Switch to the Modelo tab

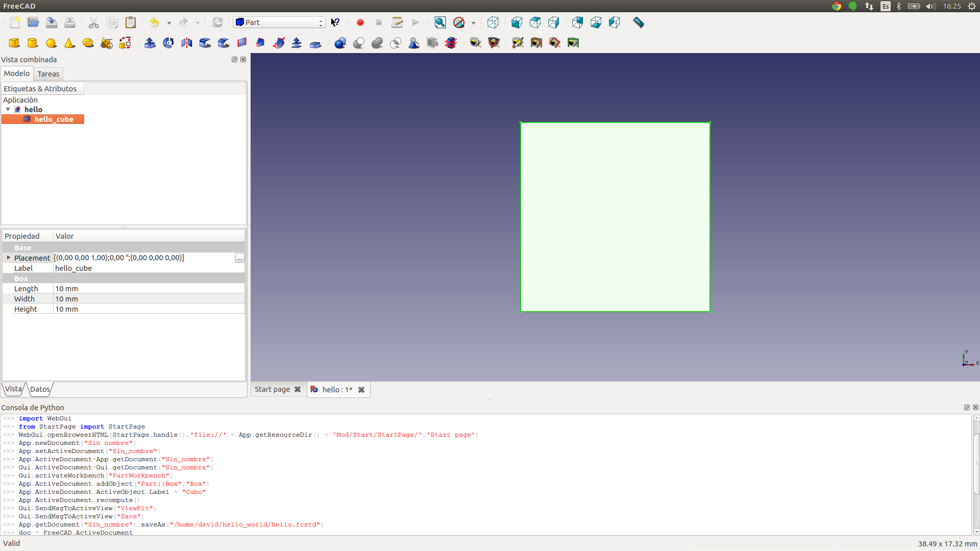[x=17, y=73]
